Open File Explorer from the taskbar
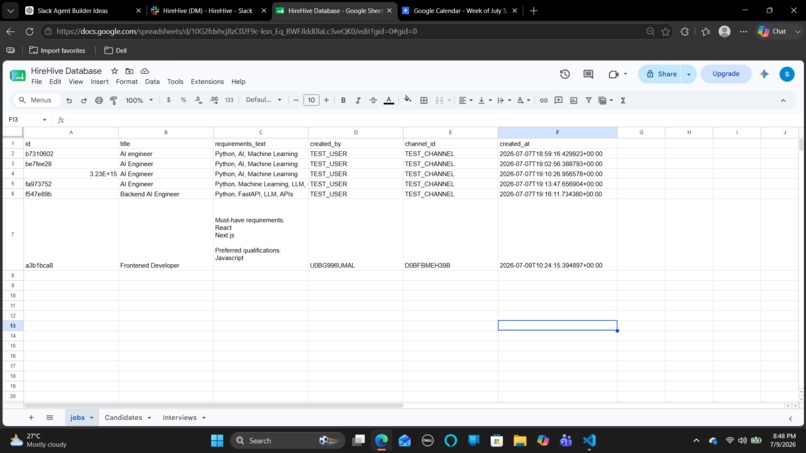The width and height of the screenshot is (806, 453). point(520,441)
